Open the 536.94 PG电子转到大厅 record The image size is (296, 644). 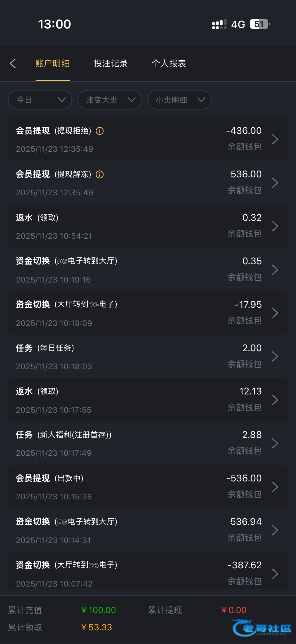coord(147,530)
